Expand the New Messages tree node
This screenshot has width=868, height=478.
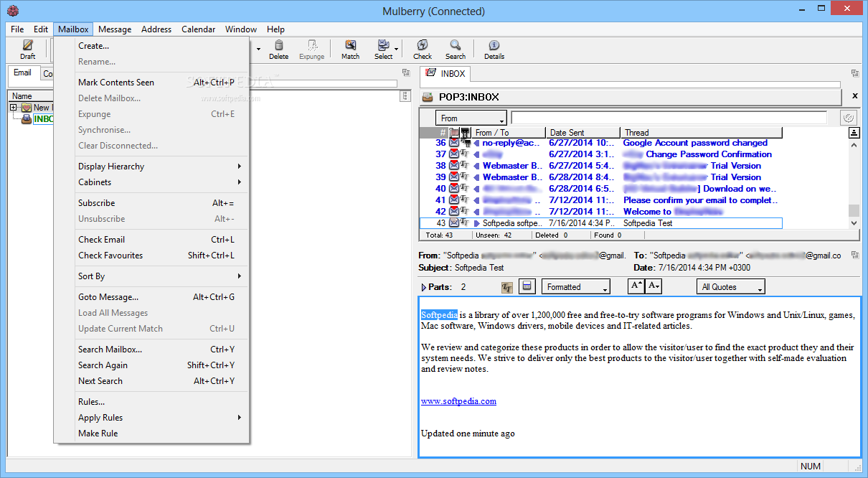click(x=13, y=108)
